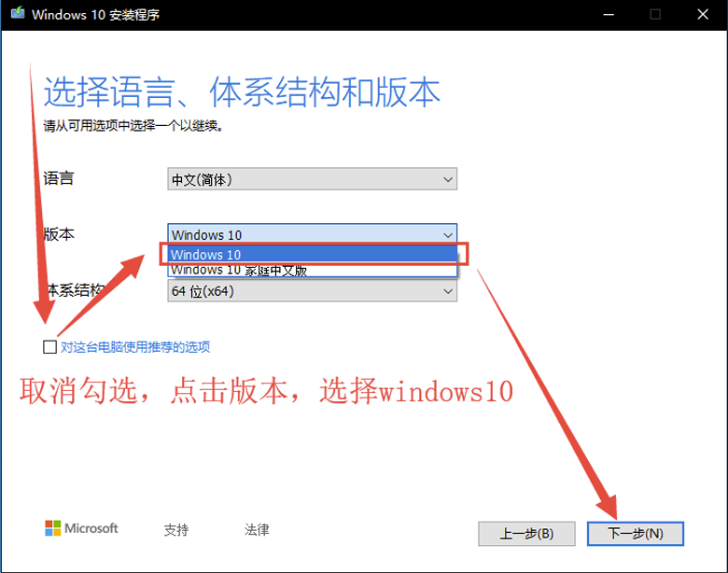Click the '选择语言、体系结构和版本' heading
The width and height of the screenshot is (728, 573).
point(242,93)
